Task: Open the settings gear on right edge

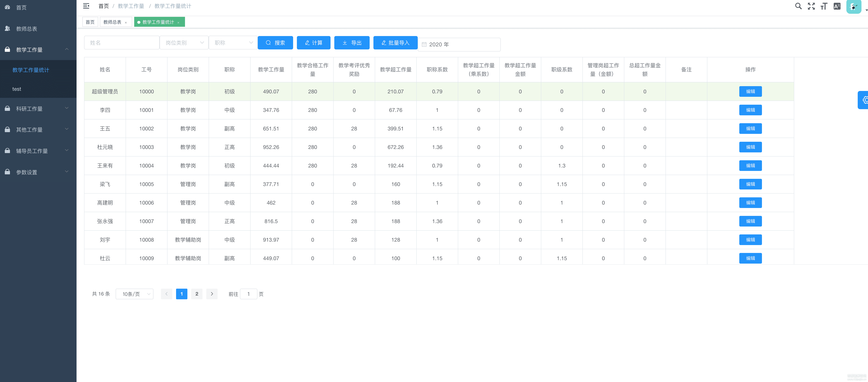Action: 865,100
